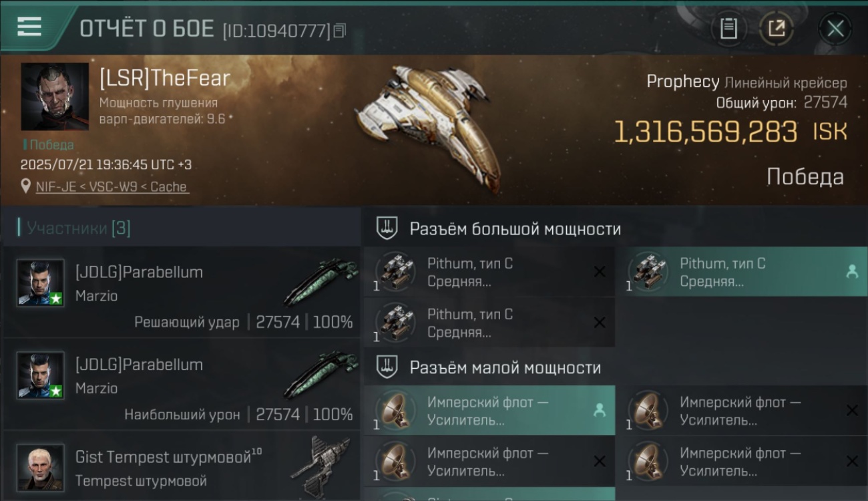
Task: Click the Разъём малой мощности shield icon
Action: pyautogui.click(x=387, y=367)
